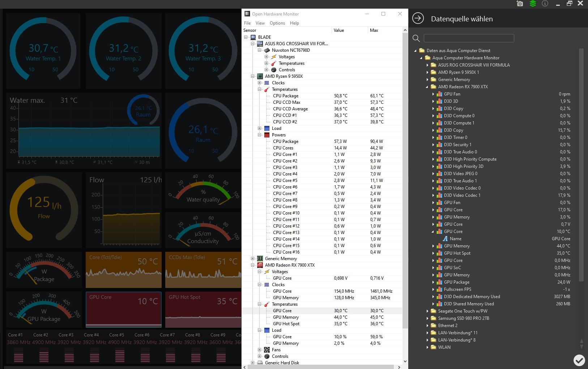588x369 pixels.
Task: Confirm selection with the round checkmark button
Action: pyautogui.click(x=579, y=360)
